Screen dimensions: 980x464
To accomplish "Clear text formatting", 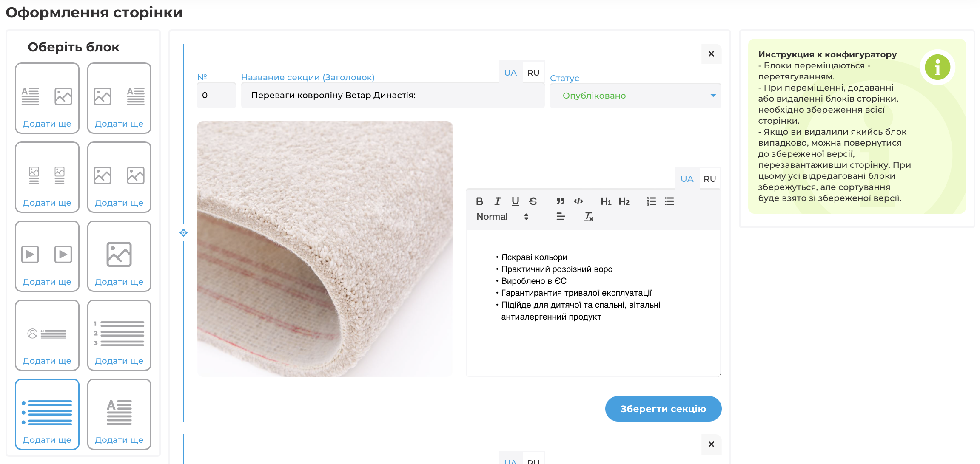I will pyautogui.click(x=589, y=216).
